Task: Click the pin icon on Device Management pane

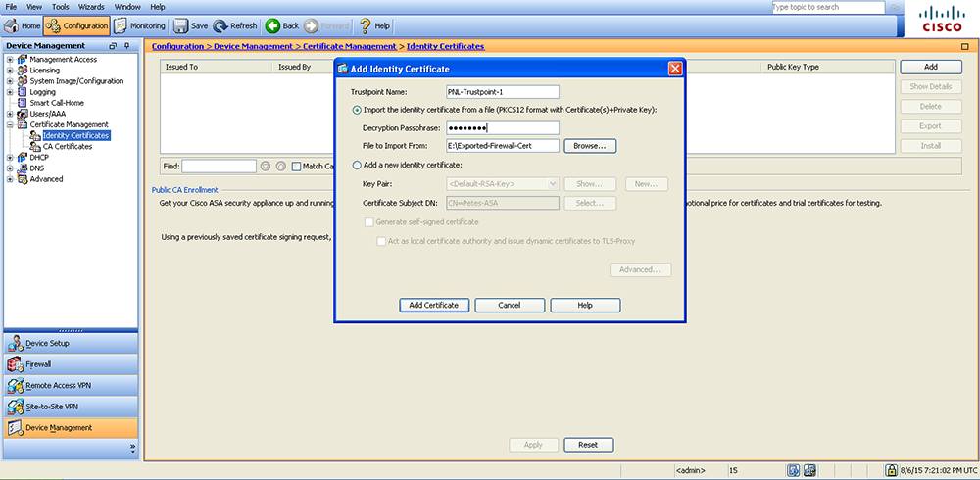Action: 126,46
